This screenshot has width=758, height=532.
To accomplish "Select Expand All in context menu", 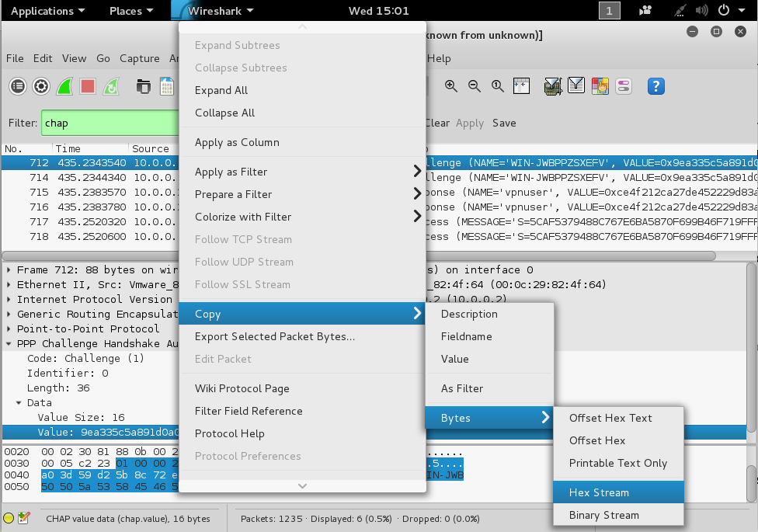I will click(x=302, y=90).
